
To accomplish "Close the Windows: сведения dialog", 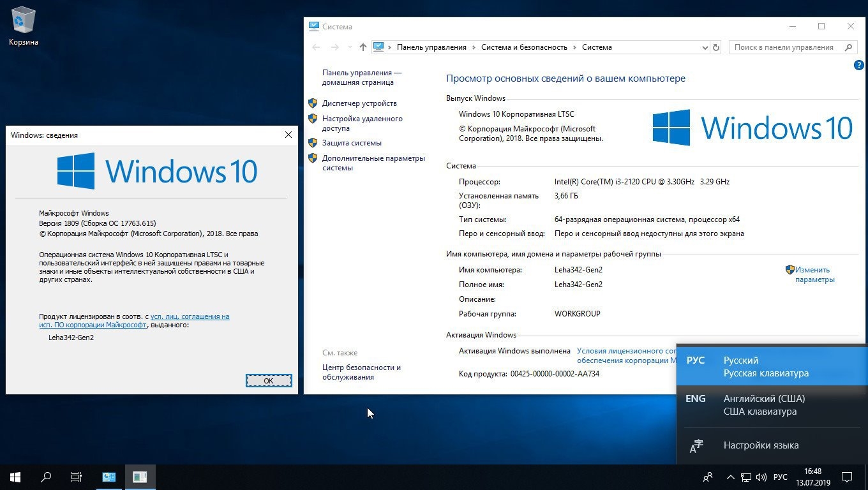I will [x=288, y=135].
